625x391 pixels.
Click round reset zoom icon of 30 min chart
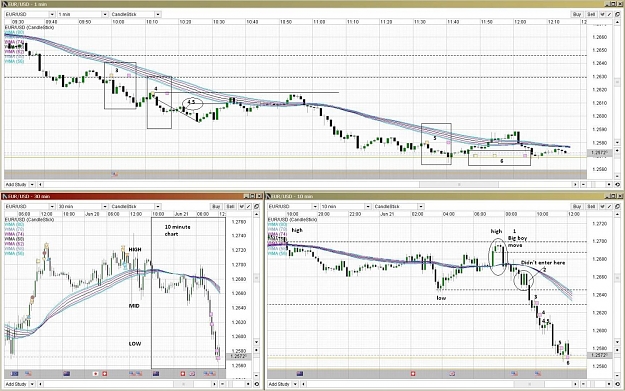pyautogui.click(x=257, y=384)
